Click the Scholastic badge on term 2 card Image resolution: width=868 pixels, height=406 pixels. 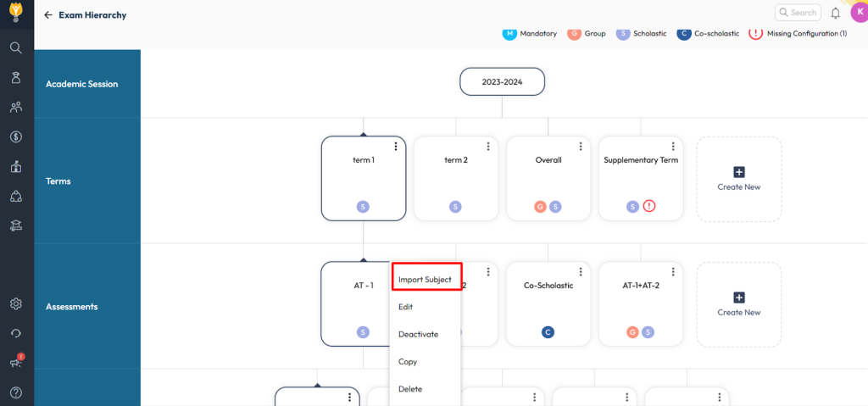tap(455, 206)
